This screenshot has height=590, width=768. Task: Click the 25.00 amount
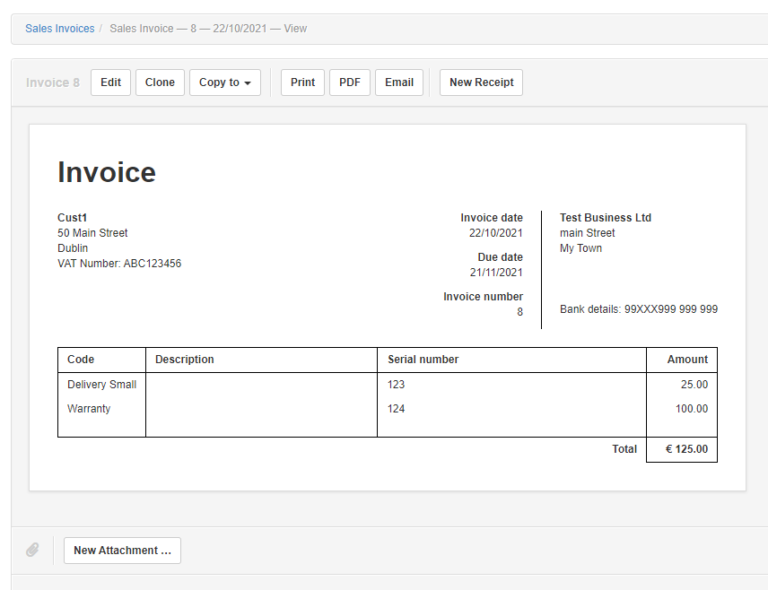click(x=694, y=385)
